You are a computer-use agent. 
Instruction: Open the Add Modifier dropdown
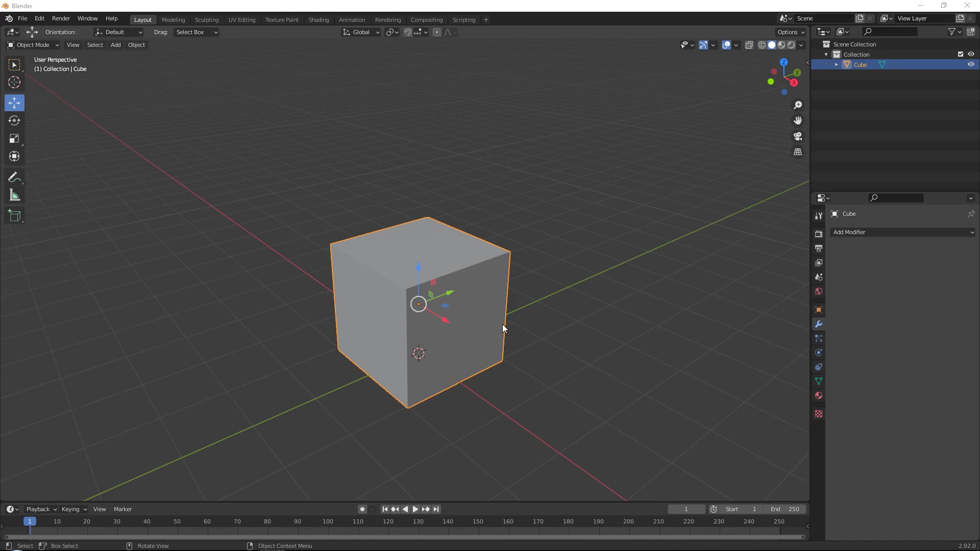pyautogui.click(x=902, y=232)
